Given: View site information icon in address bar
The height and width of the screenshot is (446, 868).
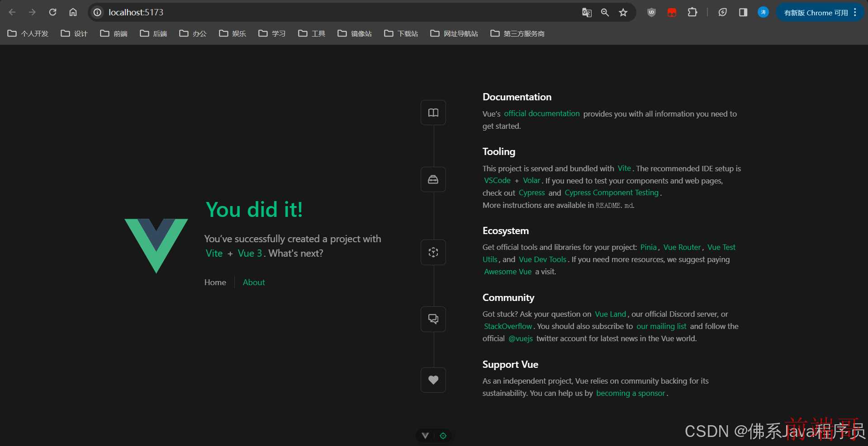Looking at the screenshot, I should 97,12.
